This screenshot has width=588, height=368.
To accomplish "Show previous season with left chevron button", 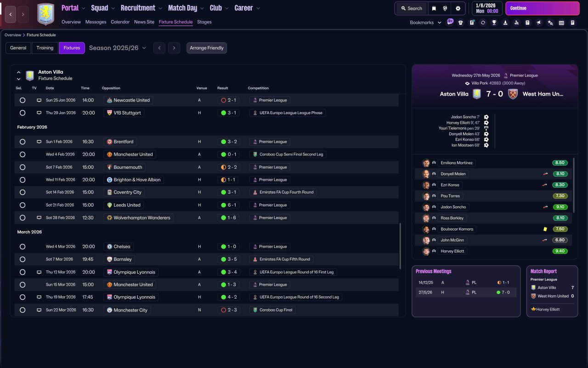I will [159, 48].
